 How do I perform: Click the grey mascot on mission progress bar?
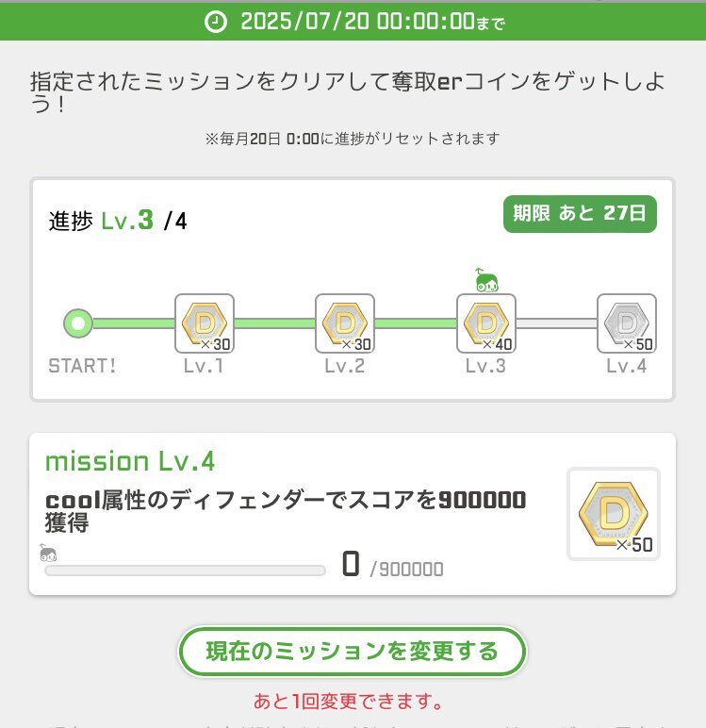(48, 553)
